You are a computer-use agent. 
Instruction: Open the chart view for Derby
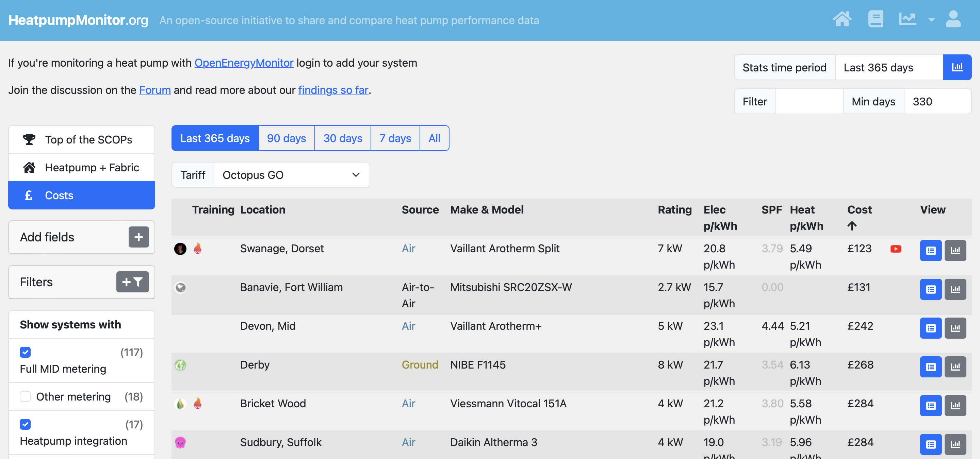coord(955,367)
